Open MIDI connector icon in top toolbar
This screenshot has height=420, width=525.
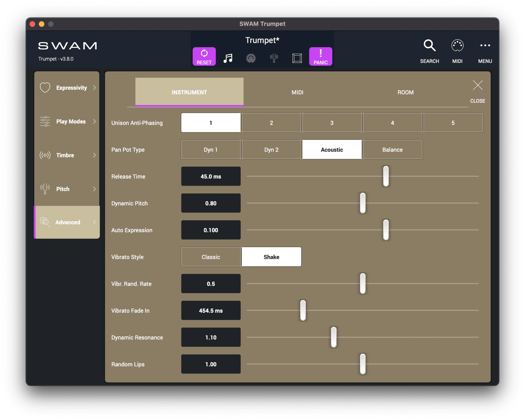click(x=251, y=58)
